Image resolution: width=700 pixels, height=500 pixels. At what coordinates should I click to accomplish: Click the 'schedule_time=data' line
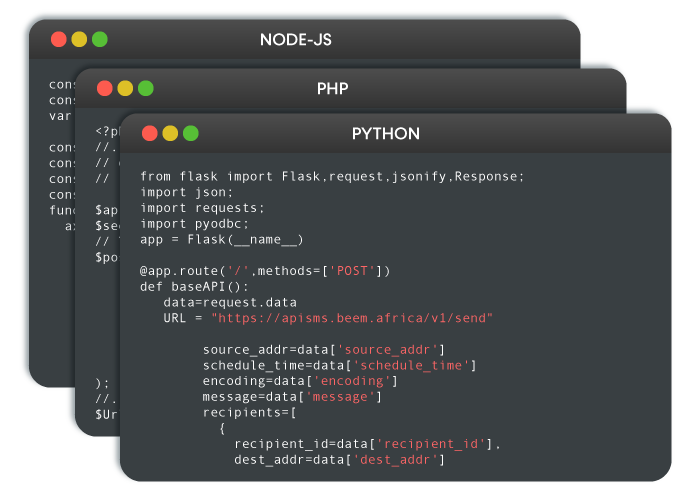coord(340,366)
